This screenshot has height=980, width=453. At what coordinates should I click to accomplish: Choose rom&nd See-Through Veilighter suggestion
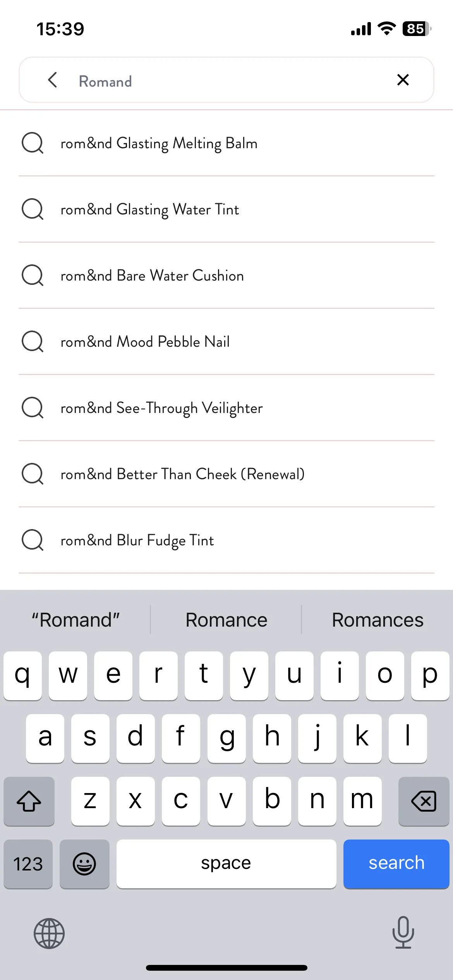tap(226, 408)
